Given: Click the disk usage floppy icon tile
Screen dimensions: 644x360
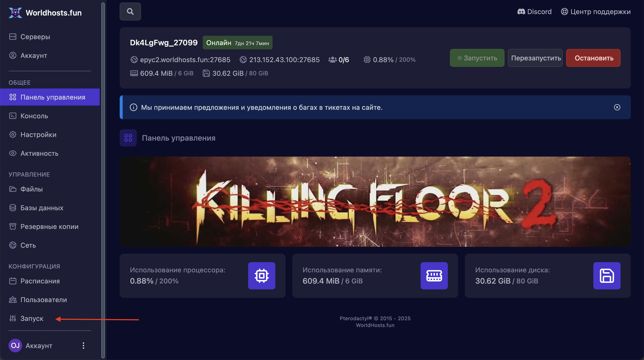Looking at the screenshot, I should 607,276.
